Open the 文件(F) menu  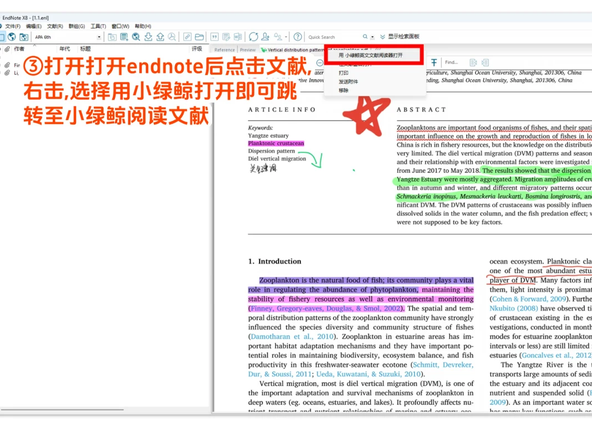[12, 26]
